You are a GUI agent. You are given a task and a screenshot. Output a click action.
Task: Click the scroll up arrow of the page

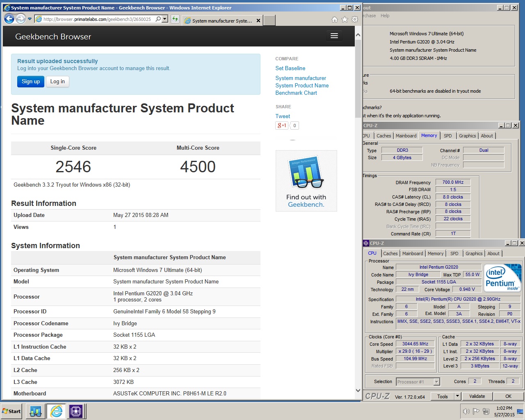coord(358,36)
